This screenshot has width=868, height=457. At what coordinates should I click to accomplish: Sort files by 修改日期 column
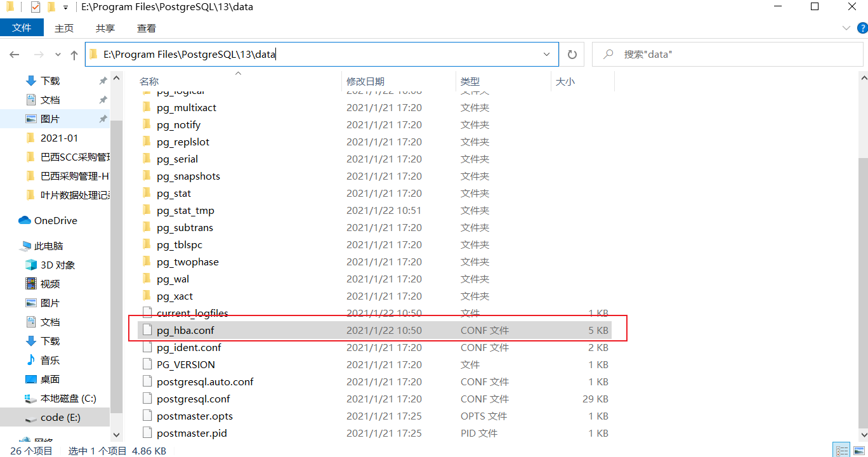366,81
